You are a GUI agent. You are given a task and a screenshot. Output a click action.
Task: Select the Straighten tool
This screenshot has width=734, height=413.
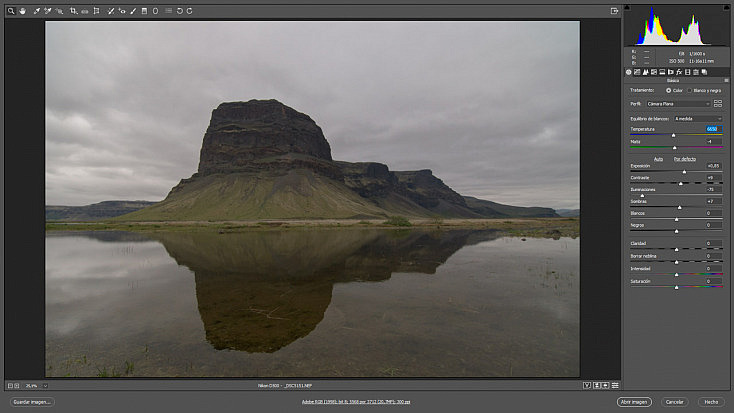(x=85, y=11)
